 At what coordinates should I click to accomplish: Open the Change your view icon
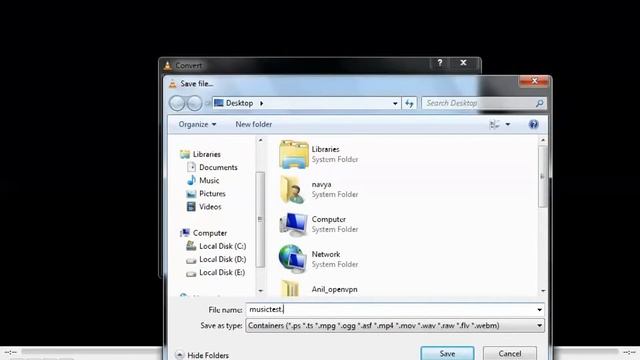pyautogui.click(x=494, y=124)
